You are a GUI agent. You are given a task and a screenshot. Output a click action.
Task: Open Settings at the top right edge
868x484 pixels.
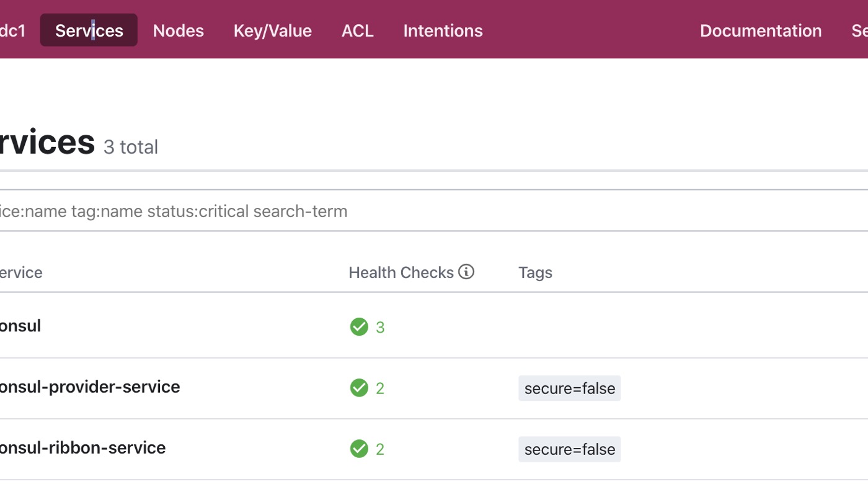click(859, 30)
